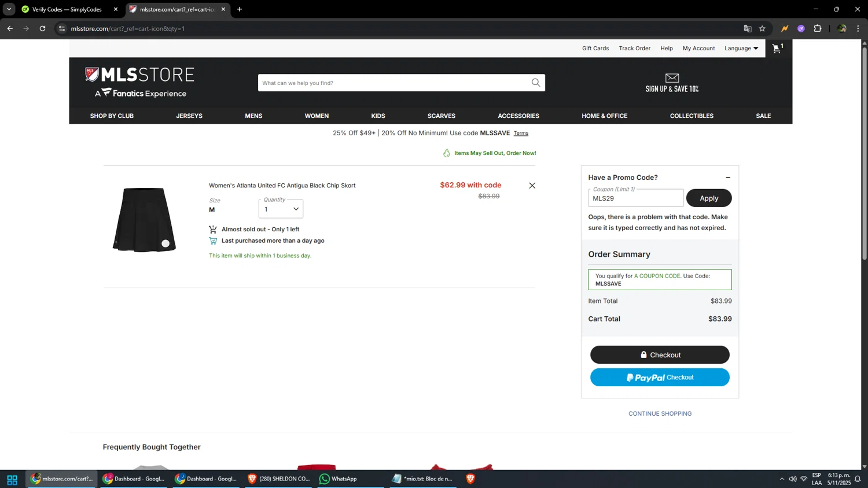Click the Track Order link

click(635, 49)
